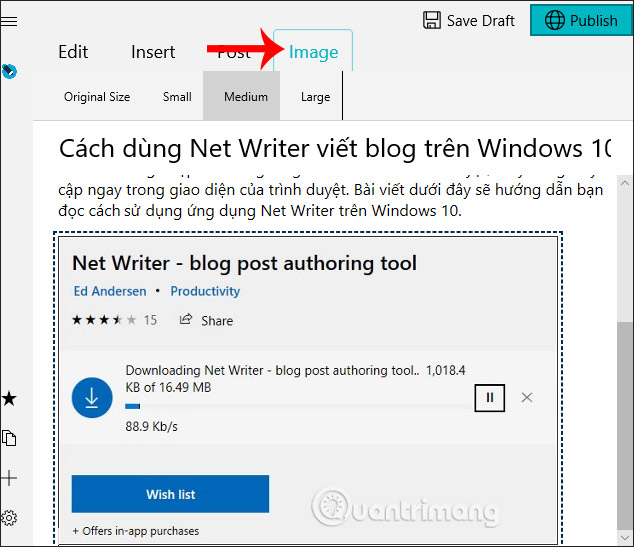Switch to the Edit tab
This screenshot has width=634, height=547.
click(x=73, y=52)
